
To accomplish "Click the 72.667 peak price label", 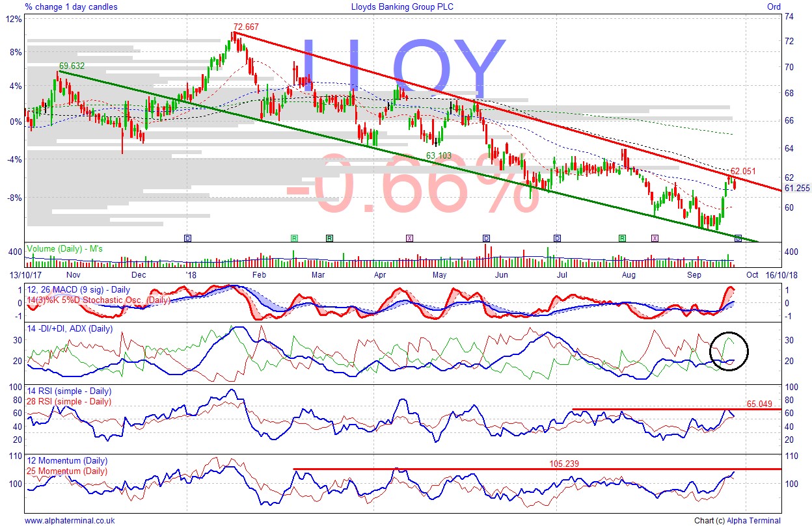I will (x=246, y=27).
